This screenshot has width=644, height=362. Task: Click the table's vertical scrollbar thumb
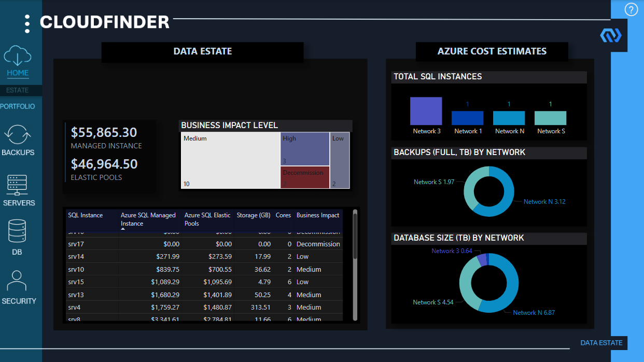[355, 235]
